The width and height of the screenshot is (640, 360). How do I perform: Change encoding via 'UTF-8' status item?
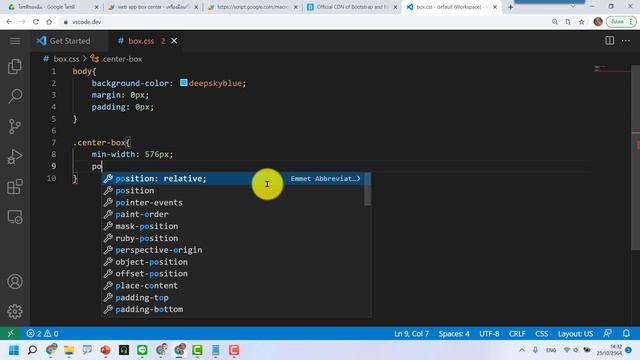tap(489, 333)
